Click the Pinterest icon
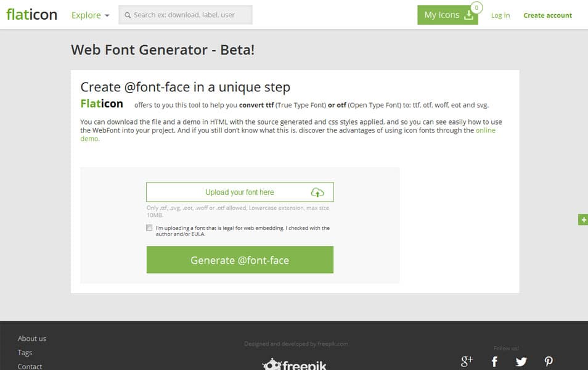The width and height of the screenshot is (588, 370). pos(549,361)
